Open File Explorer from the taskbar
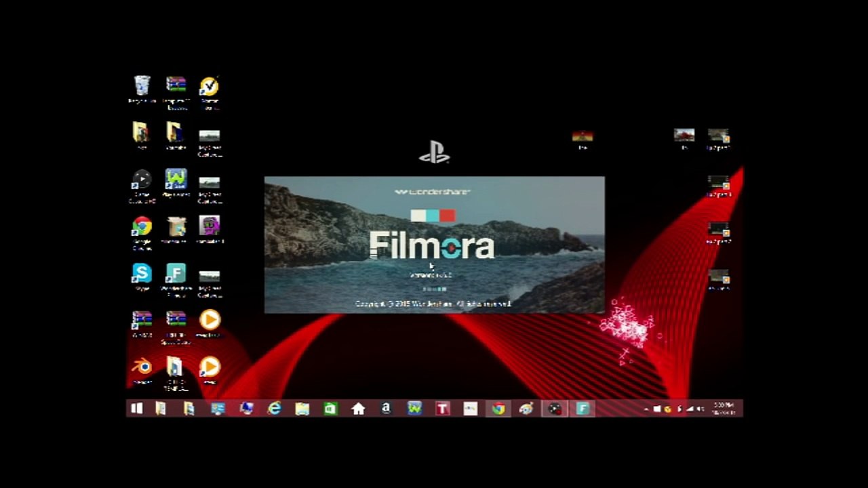 click(302, 409)
